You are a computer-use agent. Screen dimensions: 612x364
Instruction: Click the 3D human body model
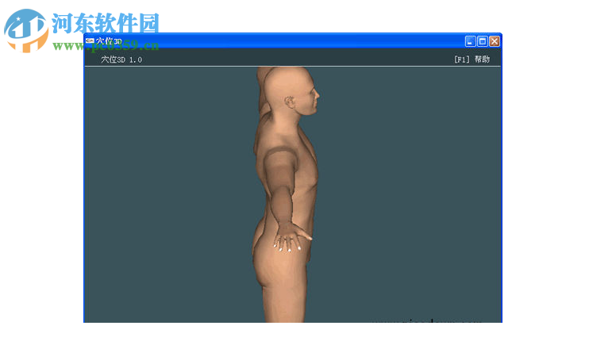(286, 194)
